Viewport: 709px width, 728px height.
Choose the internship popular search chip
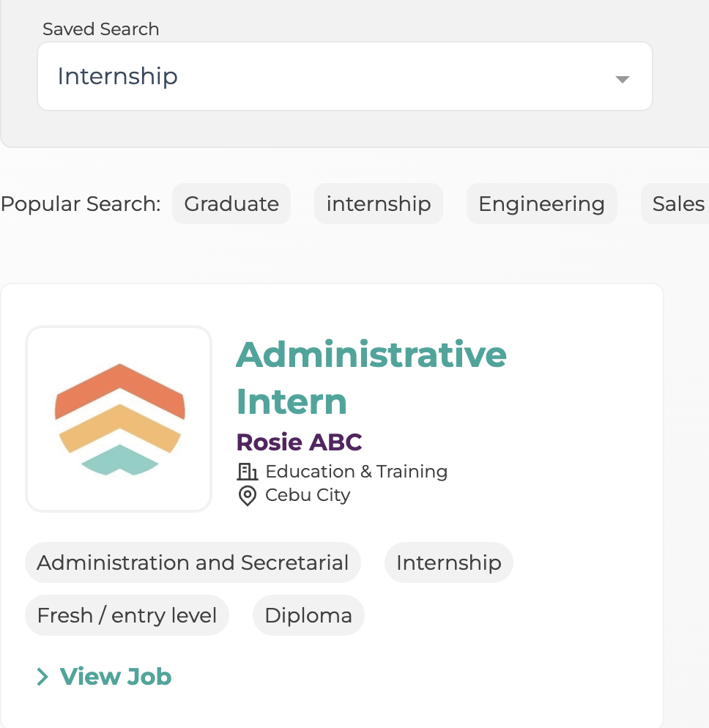tap(379, 204)
